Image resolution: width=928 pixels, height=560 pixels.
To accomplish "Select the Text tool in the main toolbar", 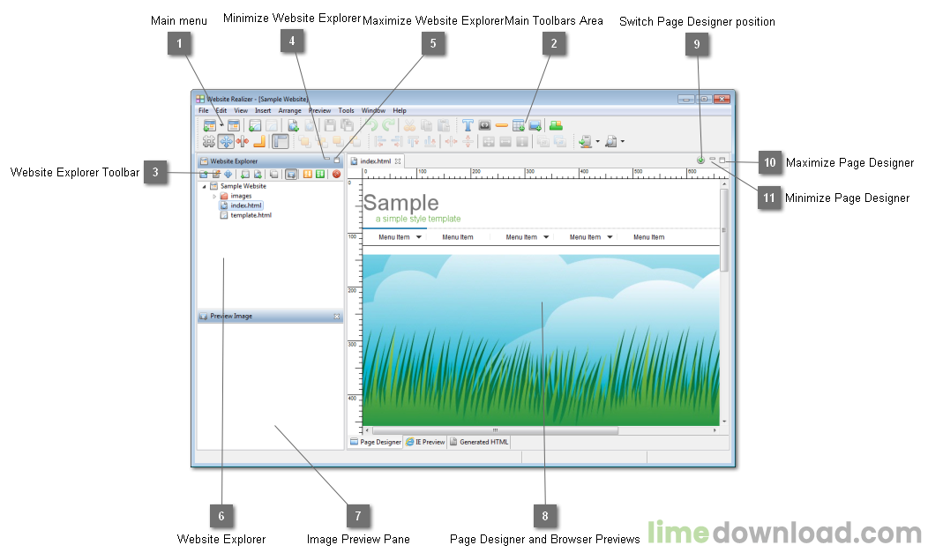I will coord(466,125).
